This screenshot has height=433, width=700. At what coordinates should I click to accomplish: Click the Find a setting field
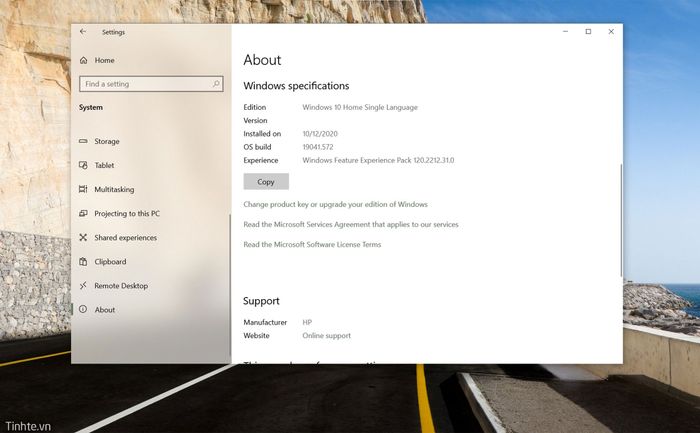(x=151, y=84)
